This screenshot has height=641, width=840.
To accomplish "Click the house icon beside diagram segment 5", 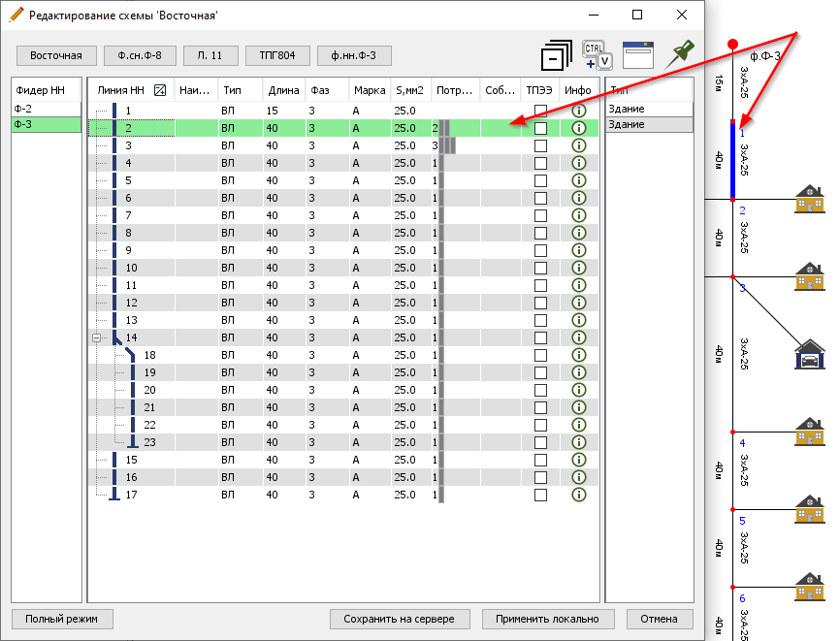I will click(x=810, y=509).
